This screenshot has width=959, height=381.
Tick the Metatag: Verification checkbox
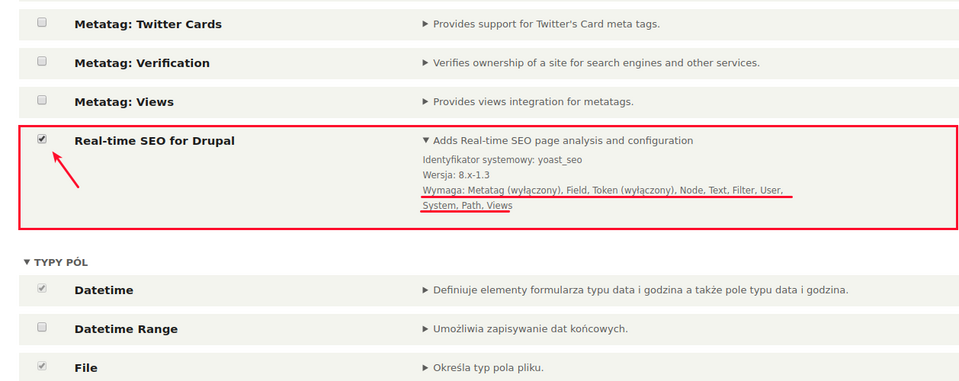tap(42, 61)
